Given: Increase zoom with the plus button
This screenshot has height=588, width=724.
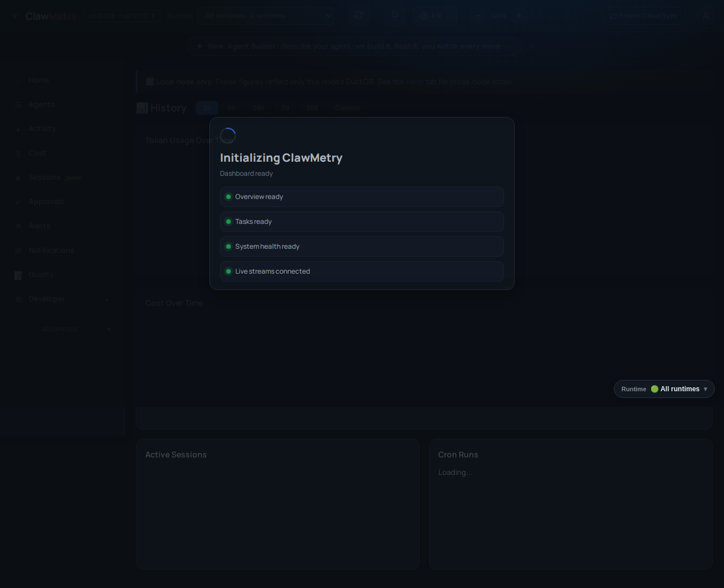Looking at the screenshot, I should point(519,16).
